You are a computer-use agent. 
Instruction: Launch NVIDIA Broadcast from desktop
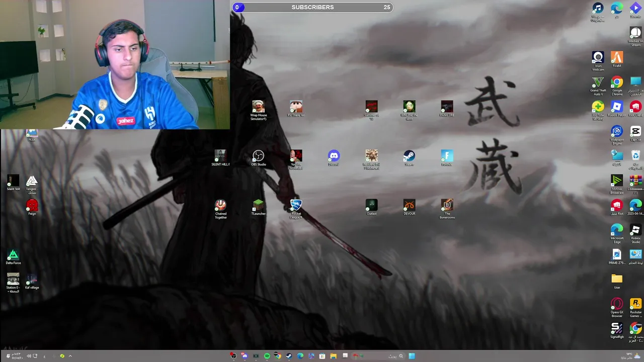[617, 185]
